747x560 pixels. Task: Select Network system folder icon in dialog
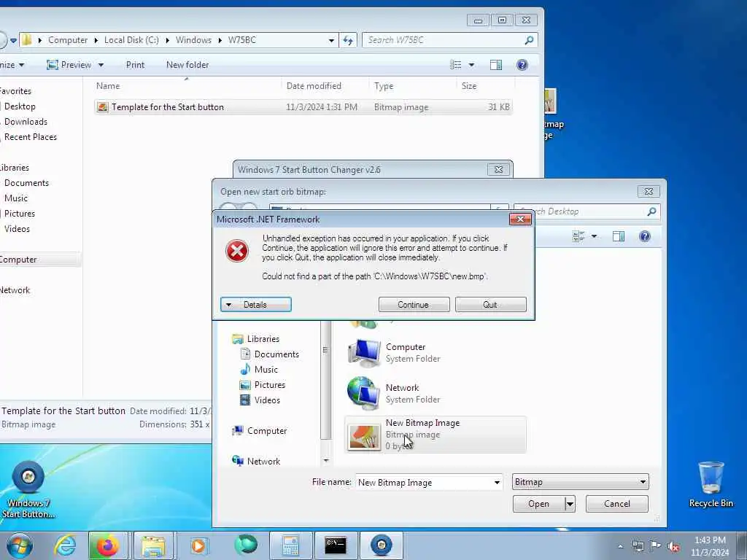(364, 394)
